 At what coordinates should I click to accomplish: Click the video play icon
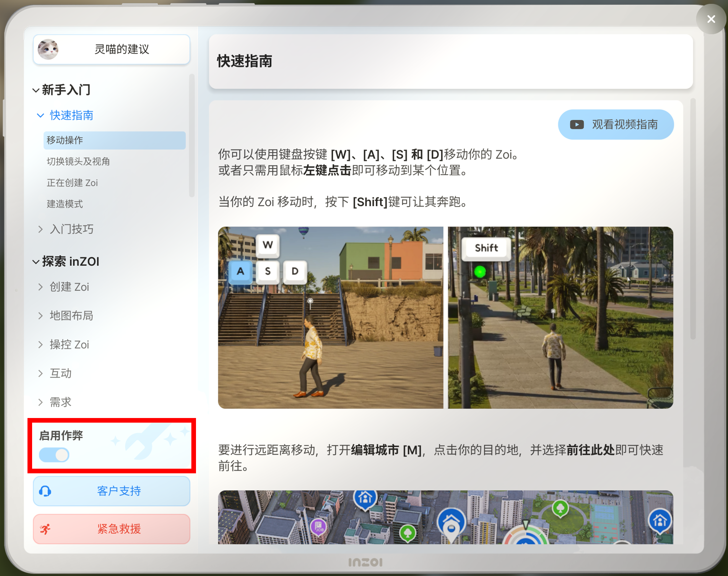click(577, 125)
